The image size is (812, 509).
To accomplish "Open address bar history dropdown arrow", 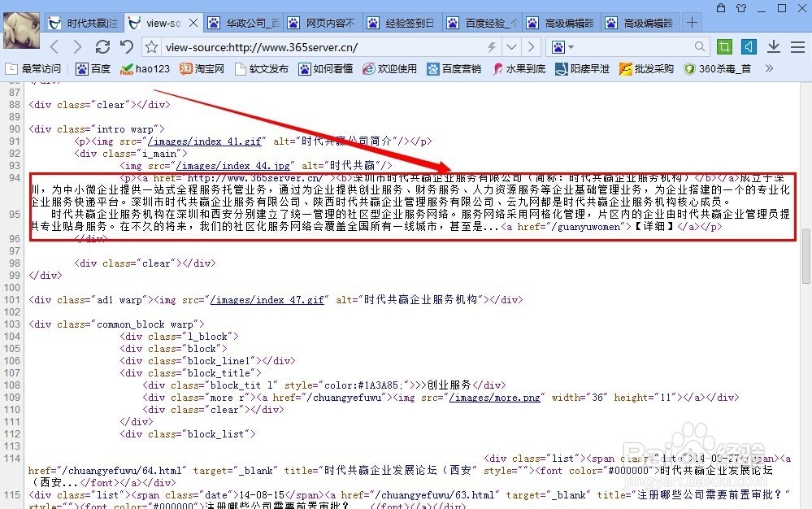I will pos(511,47).
